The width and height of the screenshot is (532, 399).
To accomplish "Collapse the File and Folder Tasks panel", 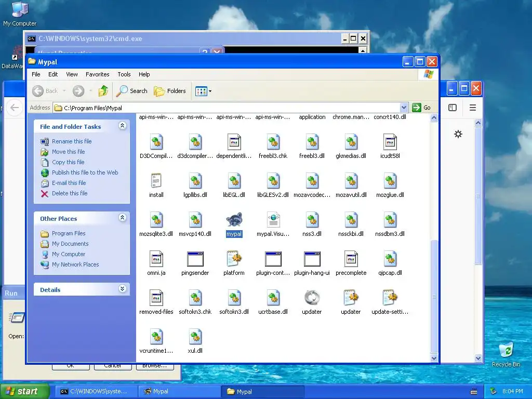I will tap(123, 126).
